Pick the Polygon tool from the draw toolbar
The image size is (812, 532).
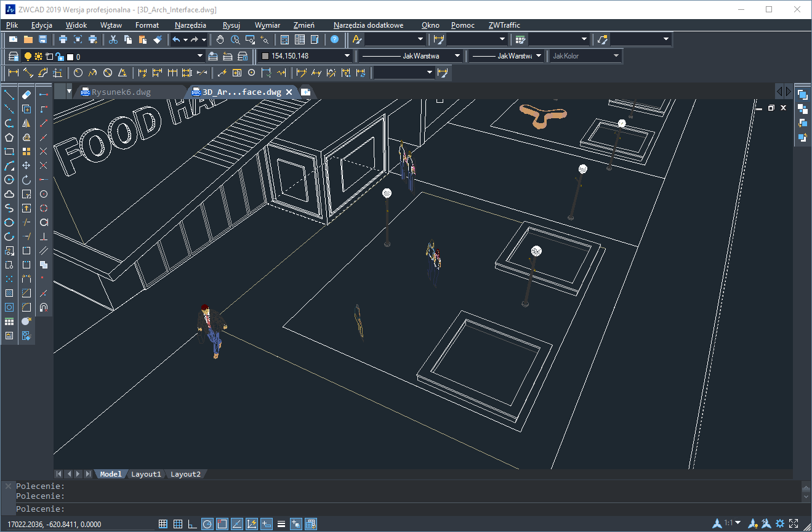coord(9,137)
